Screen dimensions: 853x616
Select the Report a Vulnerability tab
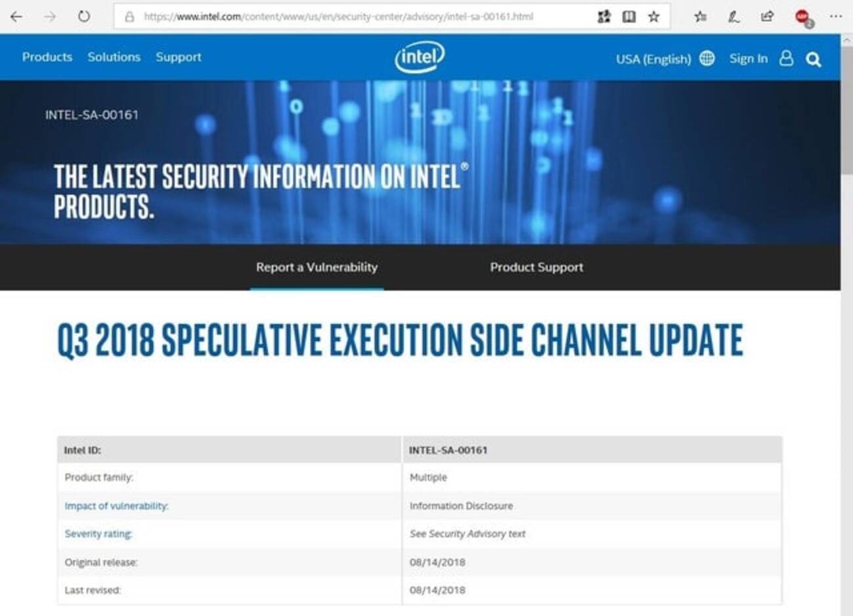(317, 267)
